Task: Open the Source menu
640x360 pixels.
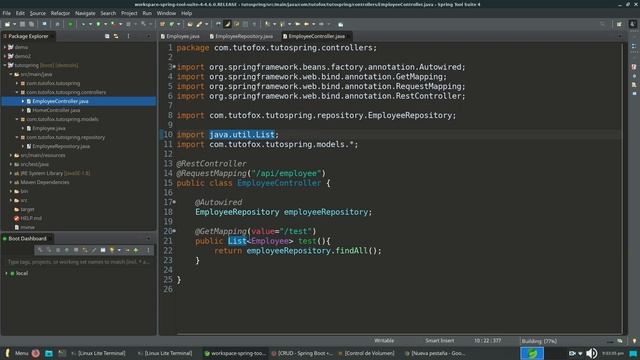Action: [38, 13]
